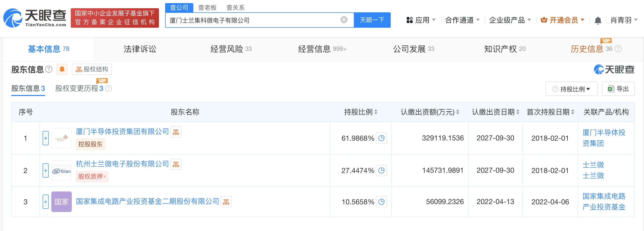Toggle monitoring via bell beside 股东信息 header

coord(62,69)
